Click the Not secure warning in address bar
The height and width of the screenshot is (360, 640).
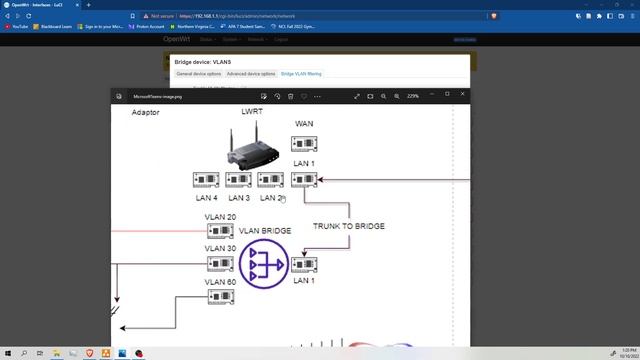(x=159, y=16)
